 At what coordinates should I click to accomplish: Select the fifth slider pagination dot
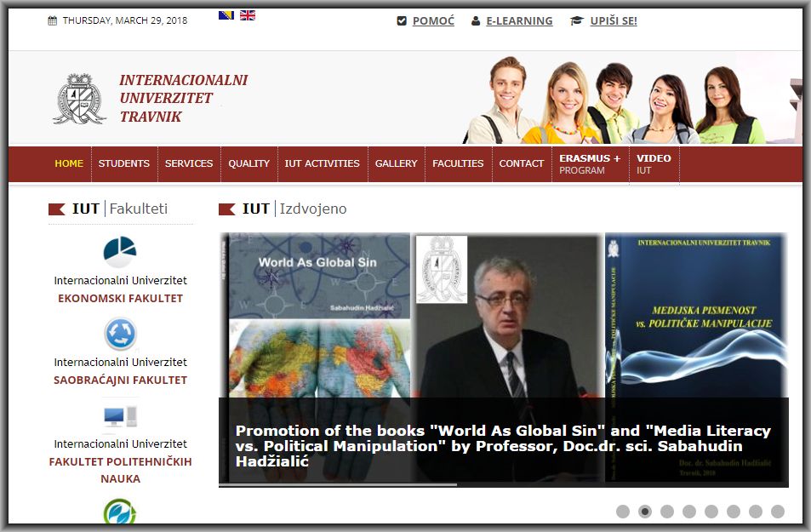coord(711,512)
